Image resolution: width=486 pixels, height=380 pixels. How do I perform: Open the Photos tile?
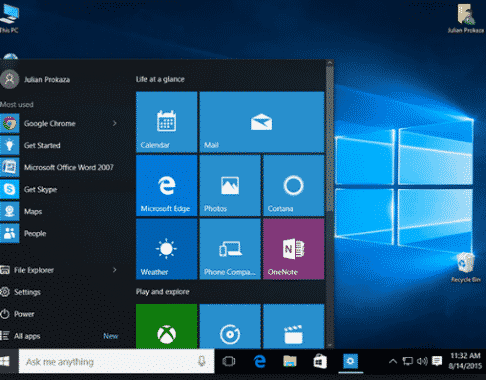pyautogui.click(x=230, y=185)
